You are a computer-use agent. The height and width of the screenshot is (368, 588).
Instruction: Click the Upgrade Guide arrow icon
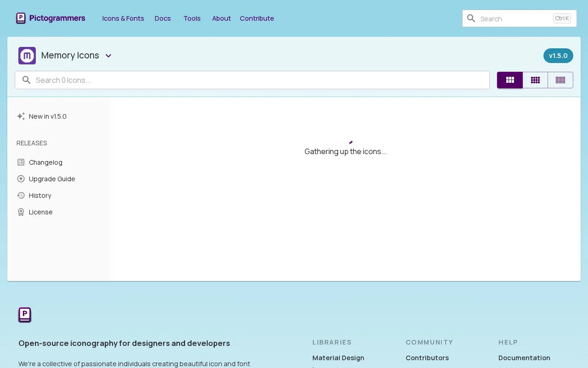click(x=21, y=179)
